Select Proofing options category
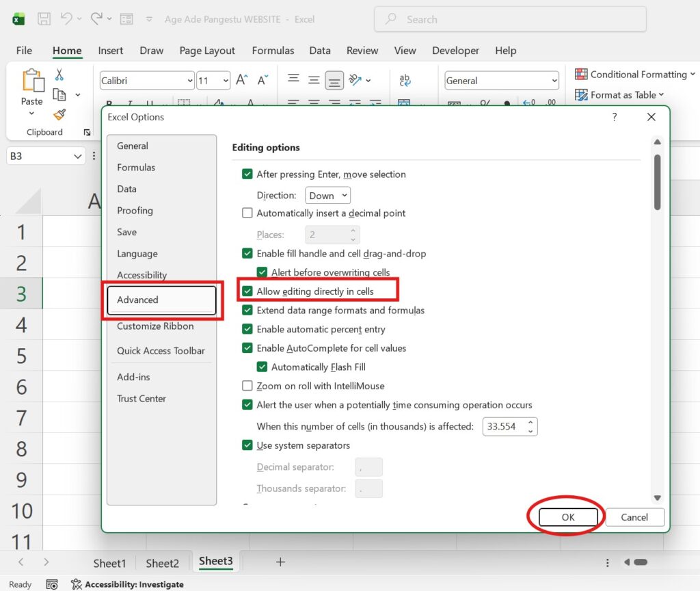The width and height of the screenshot is (700, 591). [135, 211]
